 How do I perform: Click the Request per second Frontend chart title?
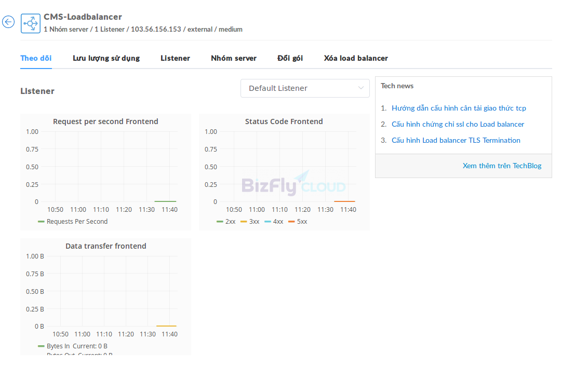(x=105, y=121)
